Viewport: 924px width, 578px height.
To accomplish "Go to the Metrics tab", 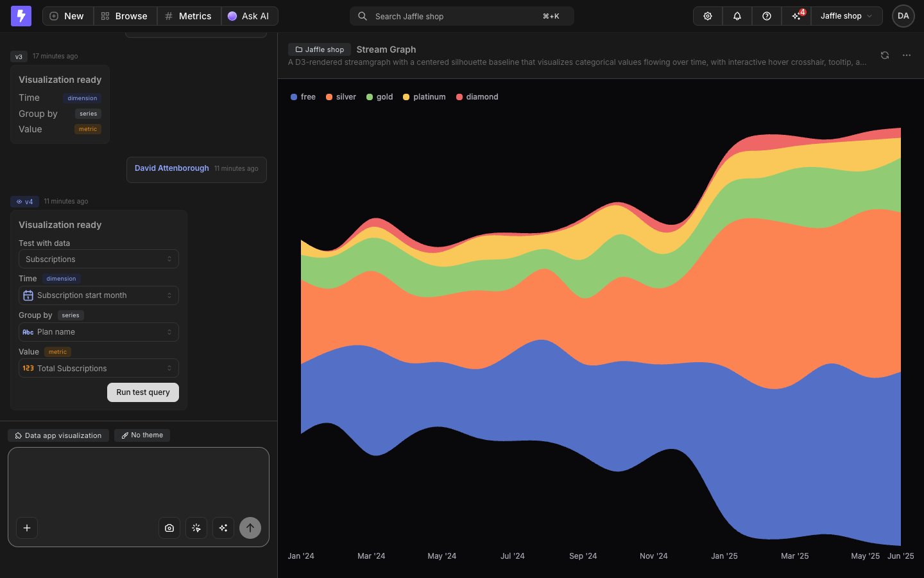I will (189, 16).
